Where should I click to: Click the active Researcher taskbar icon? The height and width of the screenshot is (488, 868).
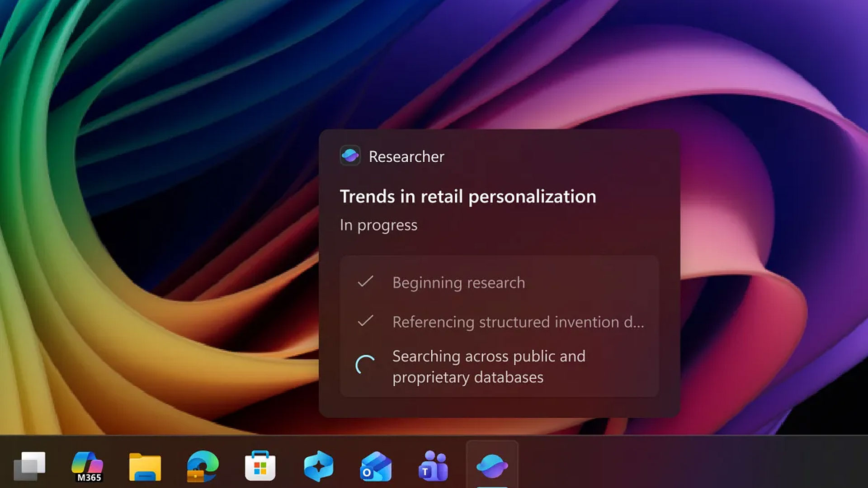pos(492,466)
